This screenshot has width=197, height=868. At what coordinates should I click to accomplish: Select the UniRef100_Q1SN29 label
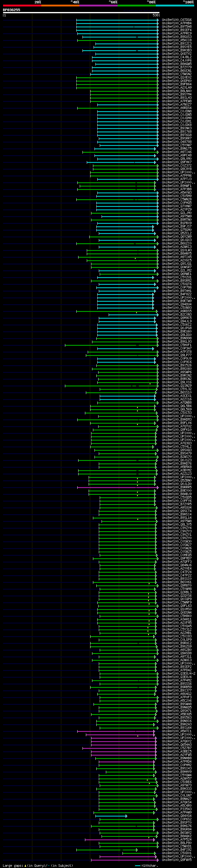pyautogui.click(x=177, y=386)
